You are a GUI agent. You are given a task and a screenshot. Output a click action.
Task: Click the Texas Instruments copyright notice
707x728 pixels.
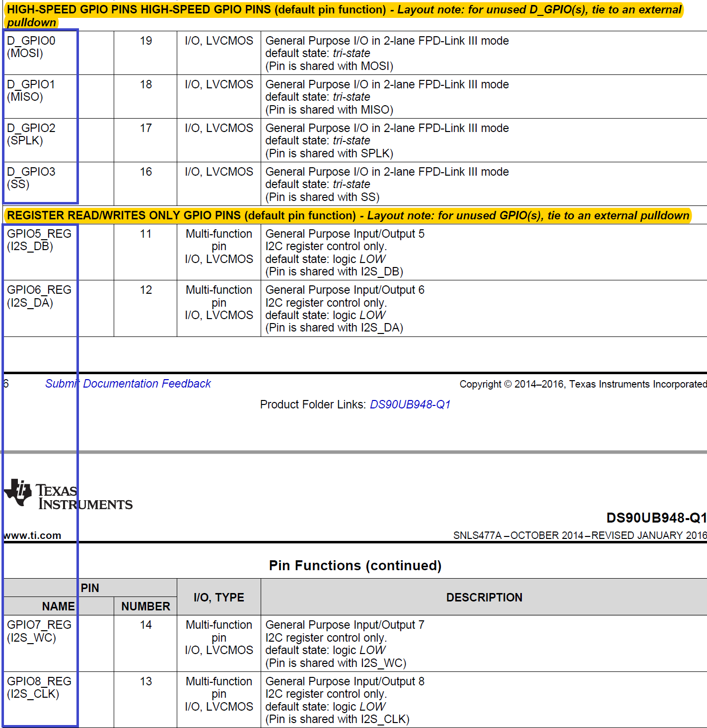click(583, 384)
